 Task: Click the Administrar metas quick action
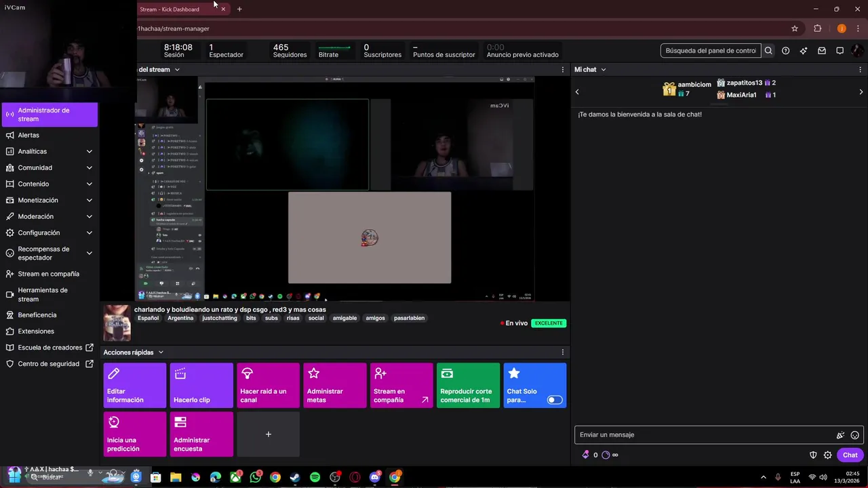pyautogui.click(x=335, y=386)
